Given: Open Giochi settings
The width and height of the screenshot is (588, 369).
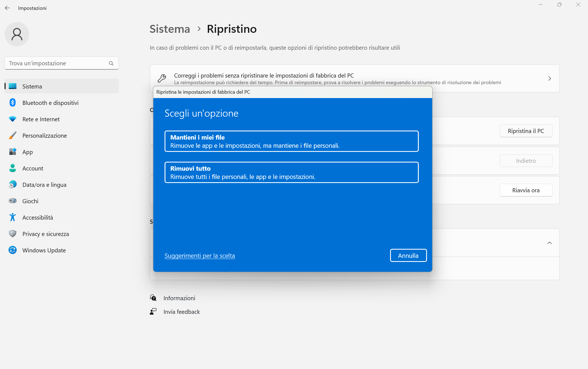Looking at the screenshot, I should click(30, 201).
